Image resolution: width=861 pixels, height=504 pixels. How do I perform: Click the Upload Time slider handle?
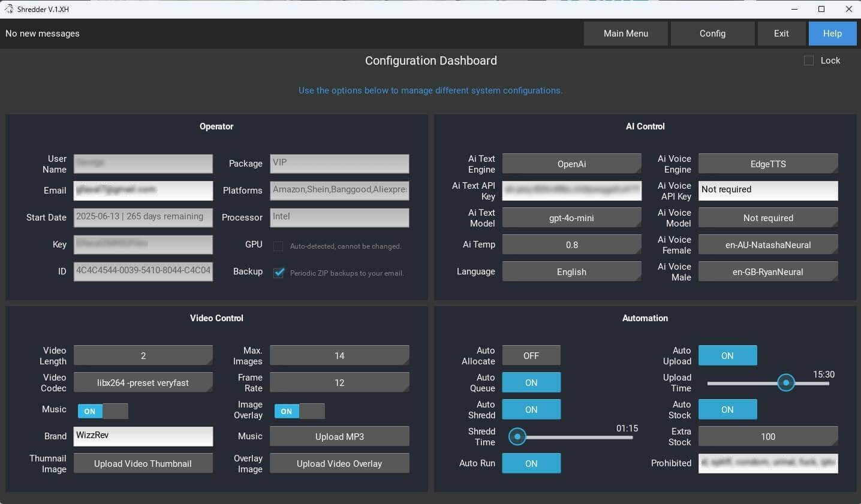pos(785,382)
